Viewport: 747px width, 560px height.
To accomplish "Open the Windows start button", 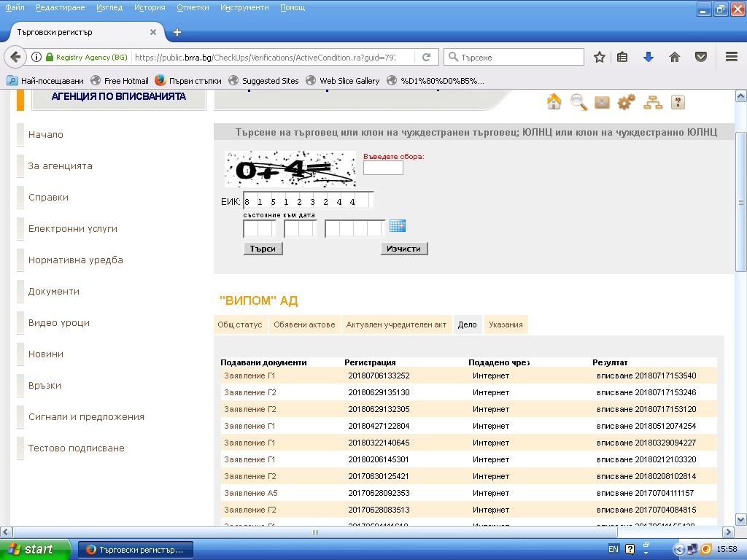I will pos(35,549).
